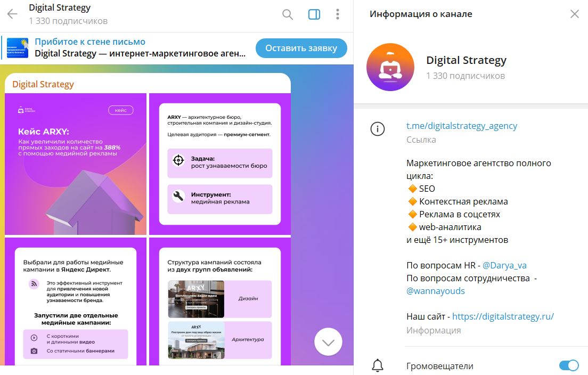Click the back arrow in chat header
This screenshot has width=588, height=375.
12,14
